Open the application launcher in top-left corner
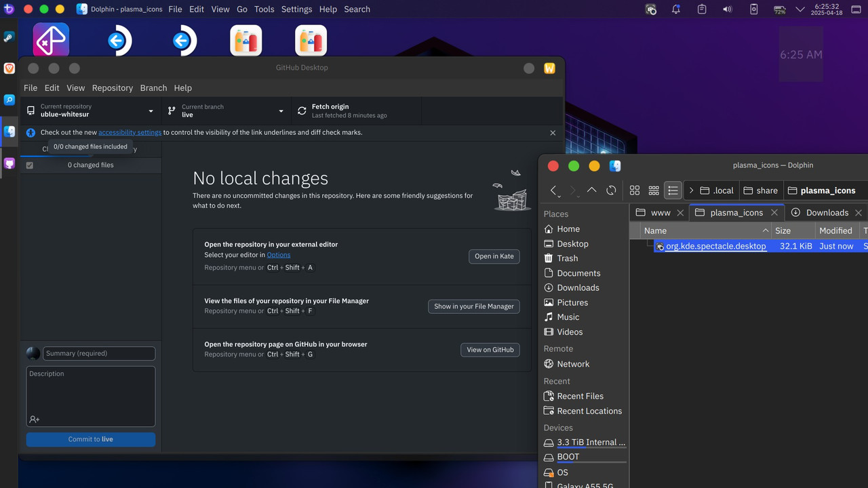This screenshot has height=488, width=868. click(9, 9)
